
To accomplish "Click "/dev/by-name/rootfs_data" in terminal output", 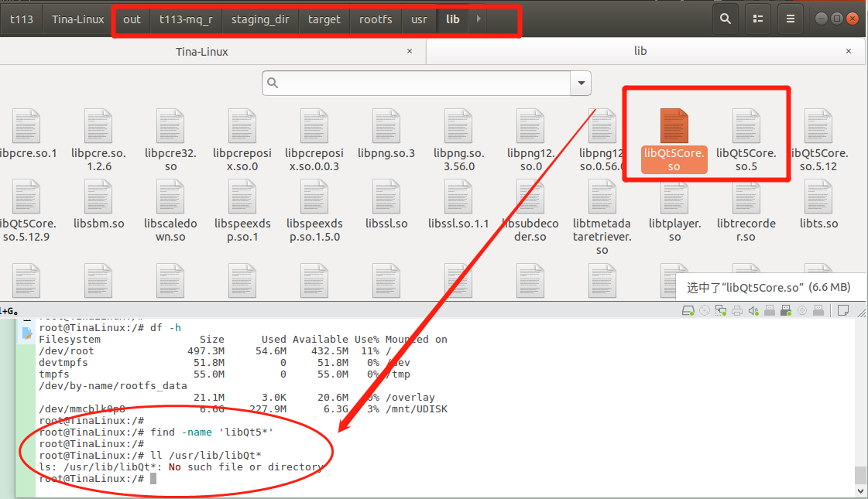I will click(x=113, y=385).
